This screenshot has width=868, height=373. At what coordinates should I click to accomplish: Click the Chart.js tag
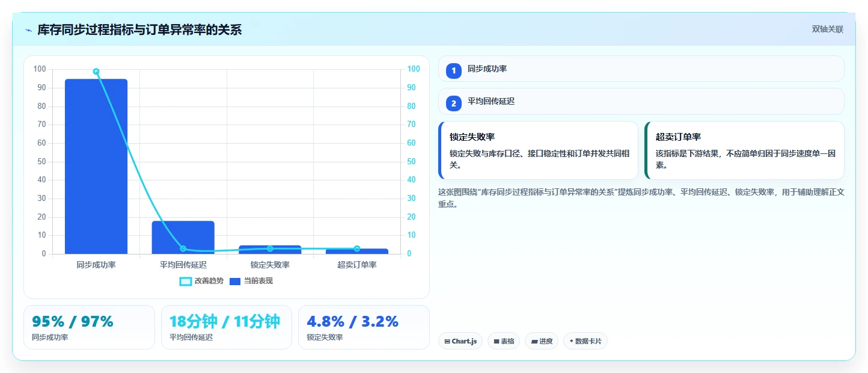[x=460, y=341]
